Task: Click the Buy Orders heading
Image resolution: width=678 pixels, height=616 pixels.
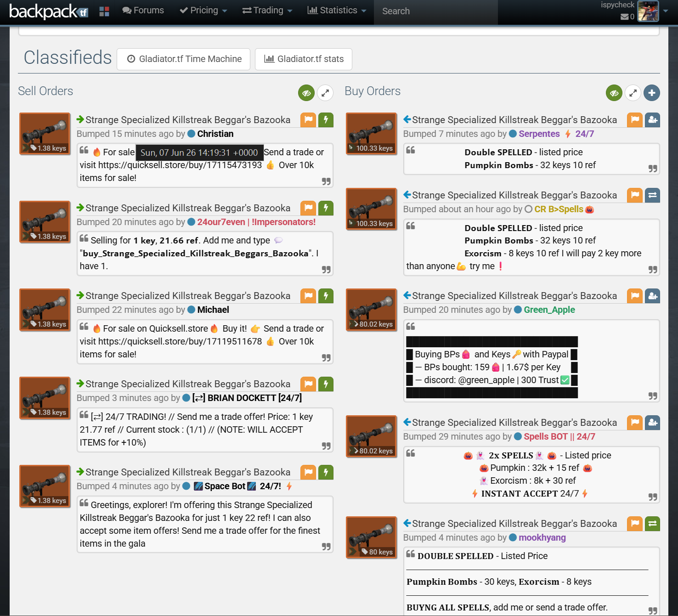Action: (x=373, y=91)
